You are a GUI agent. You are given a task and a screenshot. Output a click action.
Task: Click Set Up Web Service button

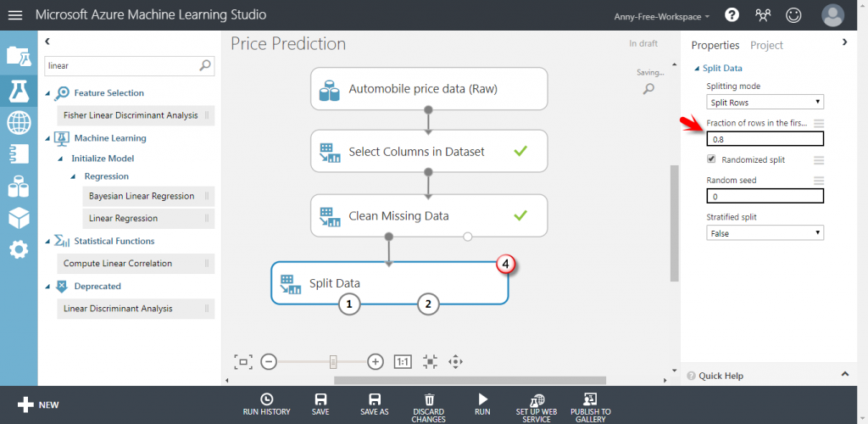tap(537, 408)
